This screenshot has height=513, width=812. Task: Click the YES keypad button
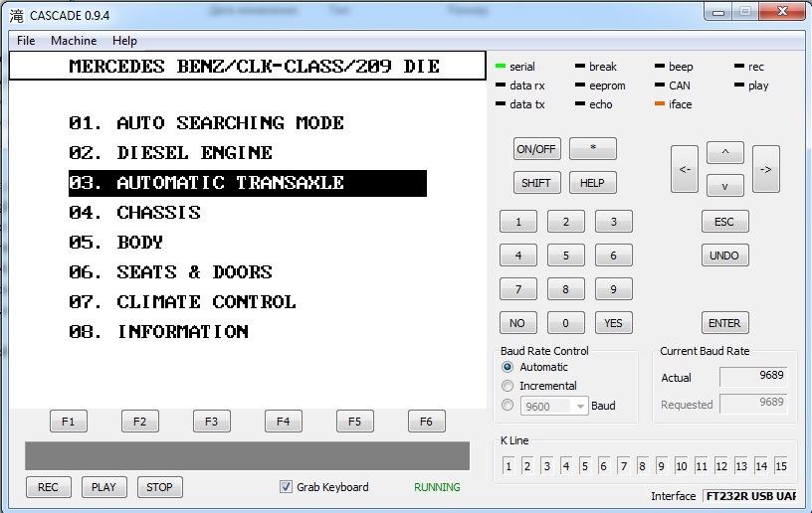coord(614,323)
